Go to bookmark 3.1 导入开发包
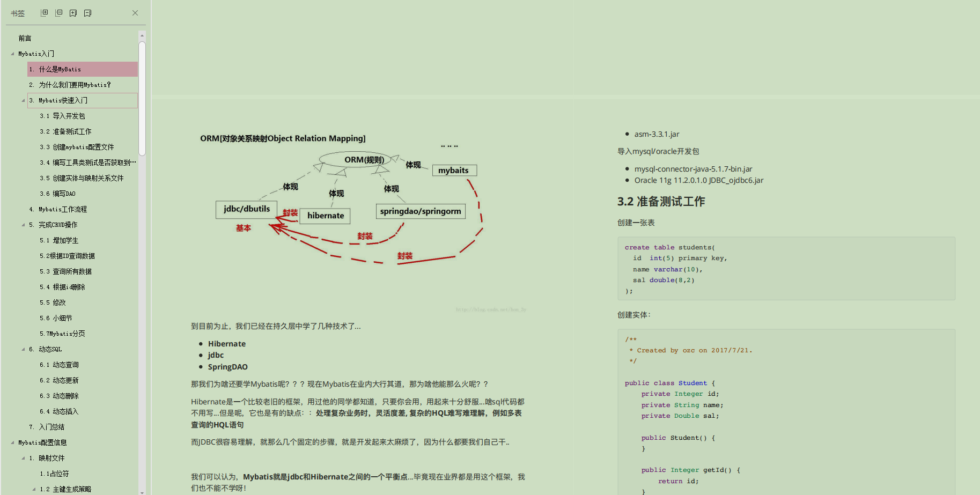Image resolution: width=980 pixels, height=495 pixels. pyautogui.click(x=62, y=116)
